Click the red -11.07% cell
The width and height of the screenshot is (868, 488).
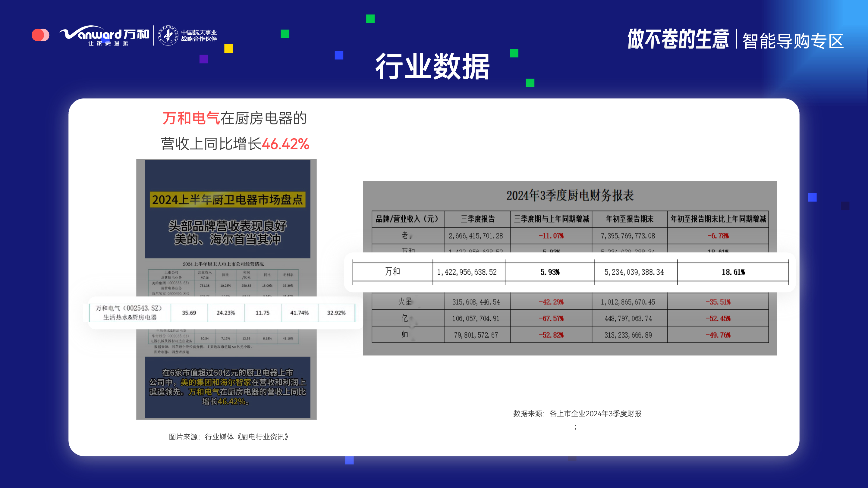pyautogui.click(x=551, y=236)
